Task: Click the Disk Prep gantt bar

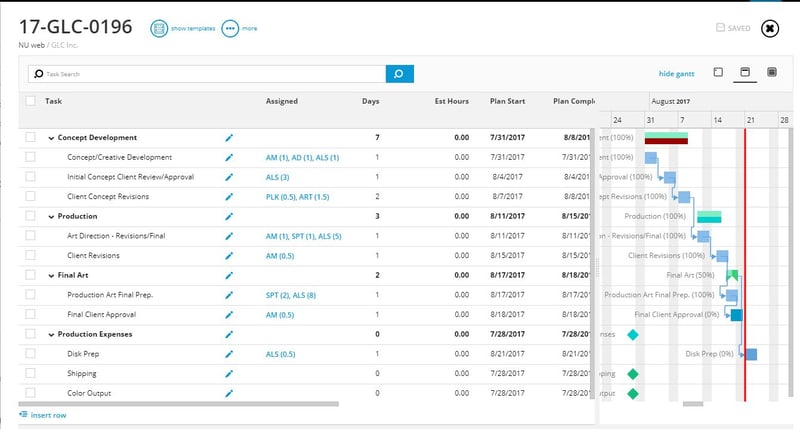Action: pyautogui.click(x=751, y=354)
